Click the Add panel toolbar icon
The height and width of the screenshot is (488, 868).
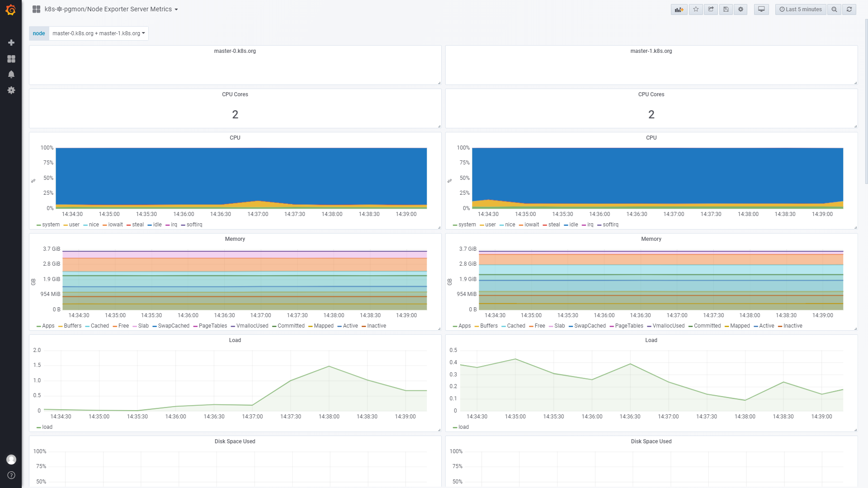pyautogui.click(x=679, y=9)
